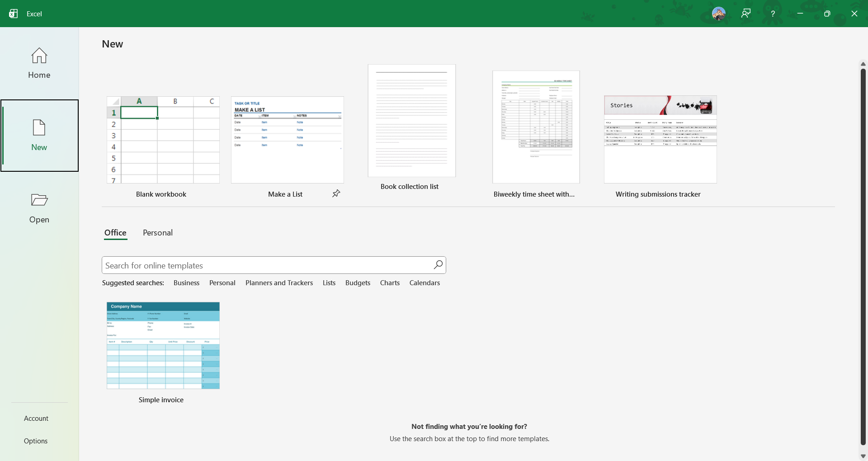The width and height of the screenshot is (868, 461).
Task: Click the Business suggested search
Action: [x=187, y=283]
